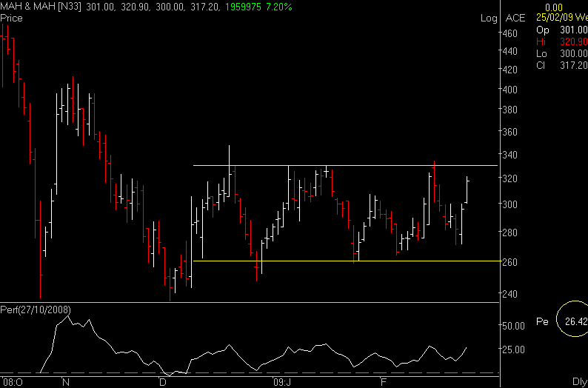Click the Price axis label
This screenshot has height=388, width=588.
pyautogui.click(x=11, y=18)
